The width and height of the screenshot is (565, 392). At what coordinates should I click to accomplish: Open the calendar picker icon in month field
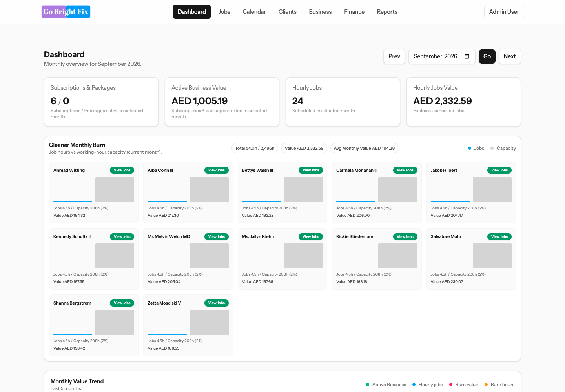(x=467, y=56)
